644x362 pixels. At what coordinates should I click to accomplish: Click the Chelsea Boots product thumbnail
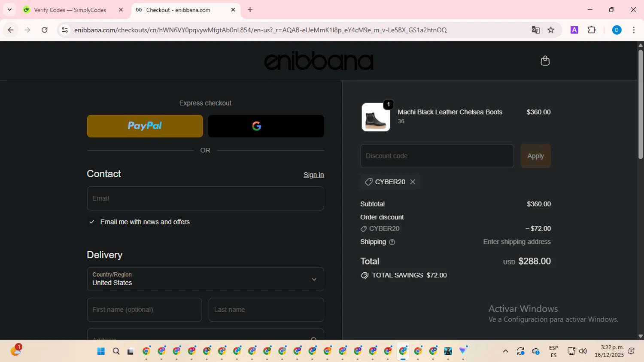pos(376,117)
